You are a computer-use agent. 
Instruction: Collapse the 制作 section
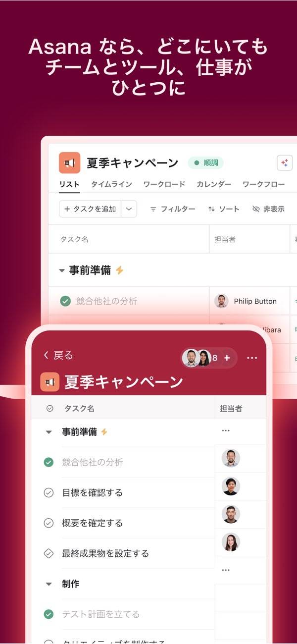point(49,584)
